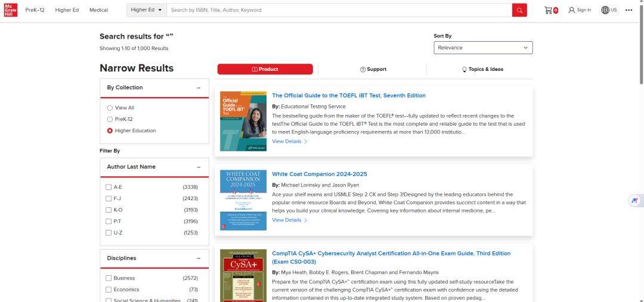The image size is (644, 302).
Task: Click the 'Showing 1-10 of 1,000 Results' text
Action: [x=134, y=48]
